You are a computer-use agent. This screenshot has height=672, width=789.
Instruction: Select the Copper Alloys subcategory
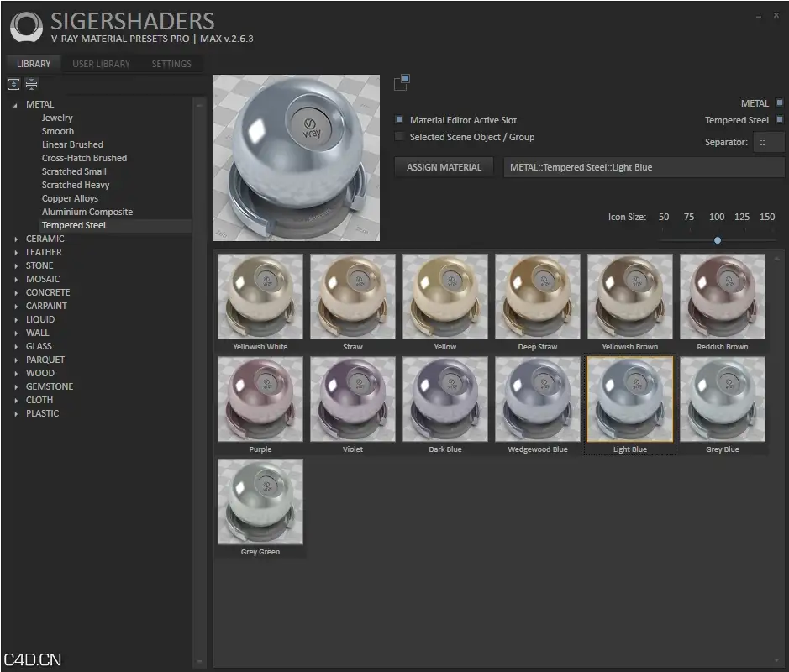(70, 199)
